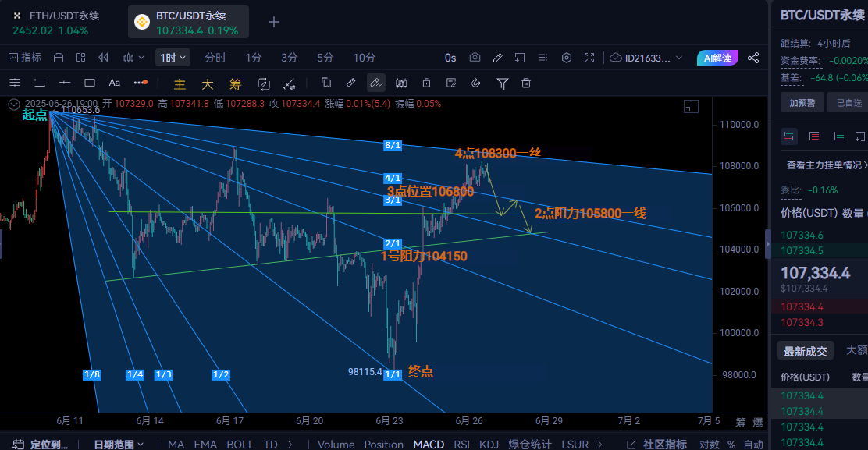
Task: Click the AI解读 button
Action: 717,58
